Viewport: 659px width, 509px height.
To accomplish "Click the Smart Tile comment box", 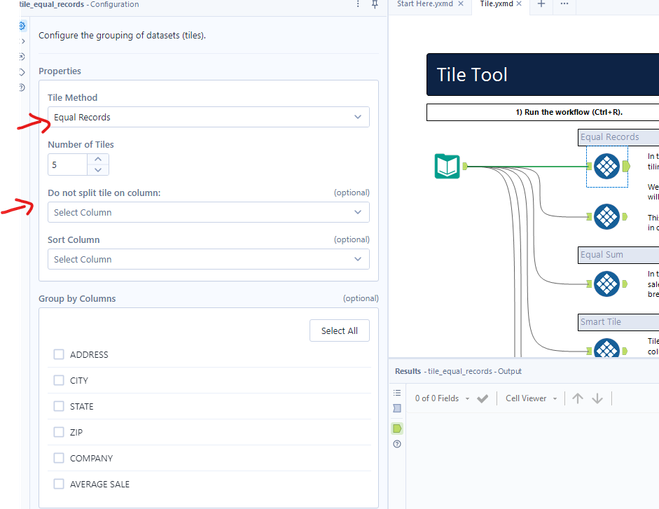I will 618,322.
